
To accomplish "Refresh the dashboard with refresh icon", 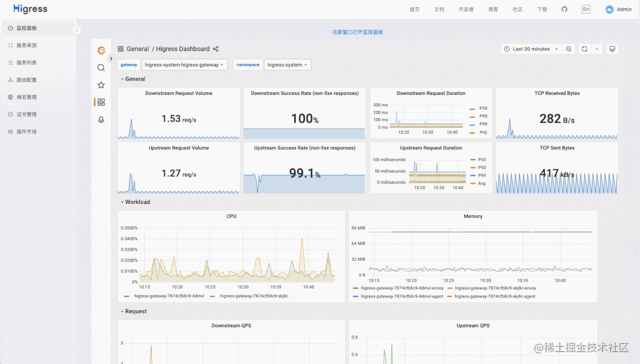I will click(584, 49).
